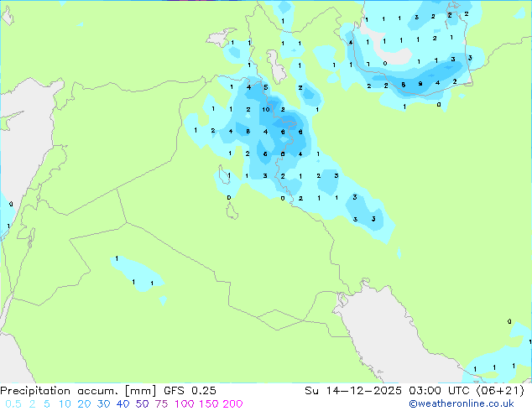Click the 9 mm value in the northeastern rain band
The image size is (532, 411).
pyautogui.click(x=420, y=83)
